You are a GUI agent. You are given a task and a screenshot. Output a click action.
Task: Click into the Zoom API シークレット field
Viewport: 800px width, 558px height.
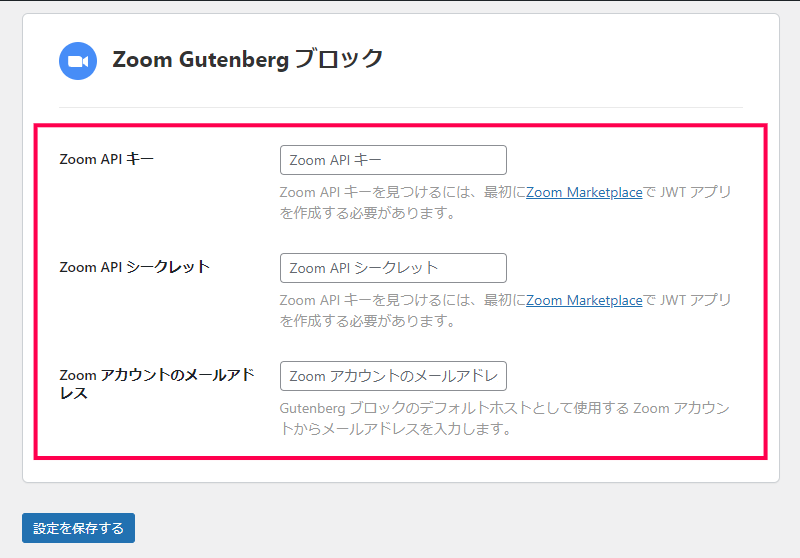393,268
